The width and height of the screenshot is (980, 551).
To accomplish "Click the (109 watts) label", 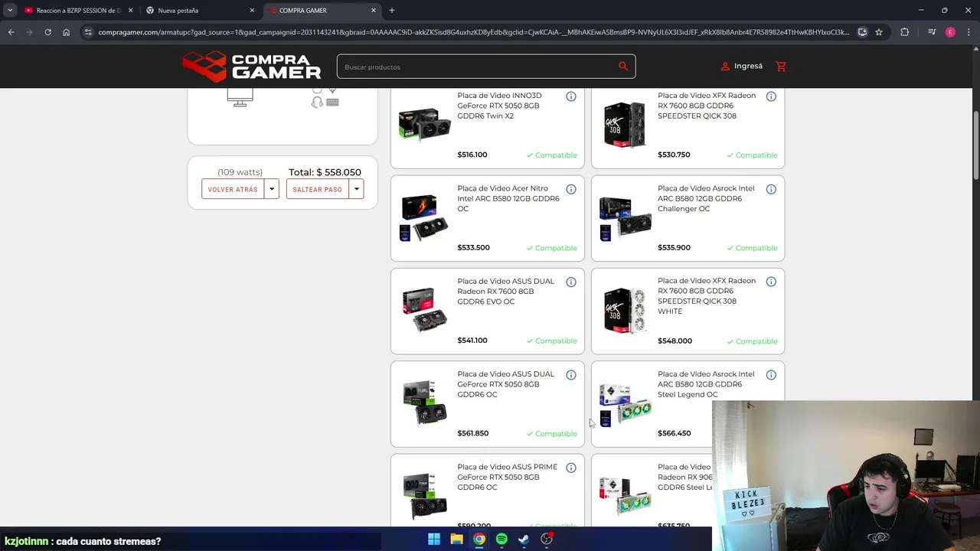I will 240,172.
